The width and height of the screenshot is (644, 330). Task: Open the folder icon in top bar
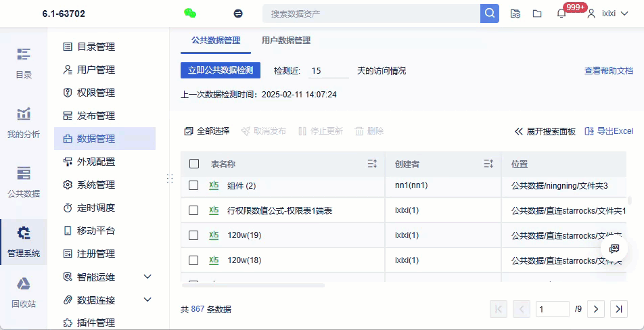(537, 14)
